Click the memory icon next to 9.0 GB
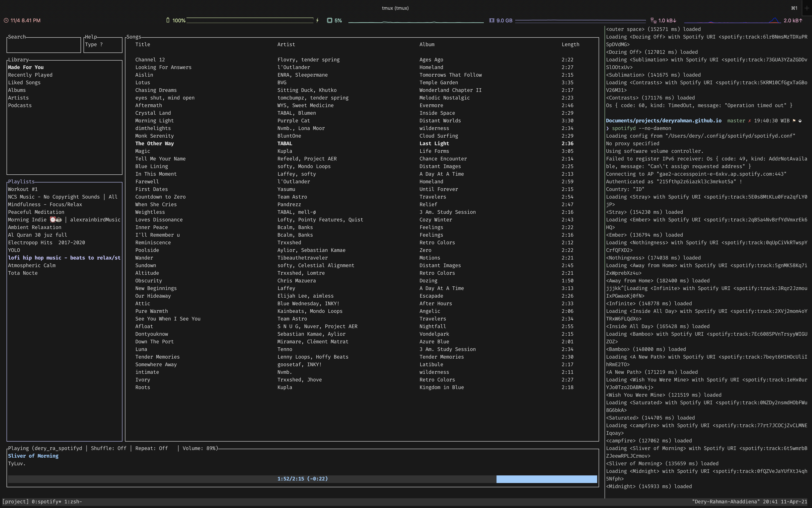Screen dimensions: 812x508 492,21
